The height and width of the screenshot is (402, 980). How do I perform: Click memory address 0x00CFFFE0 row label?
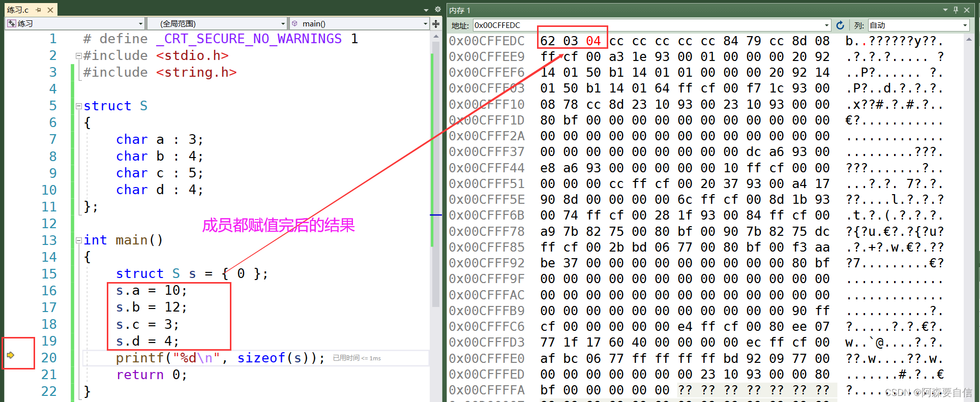point(486,359)
